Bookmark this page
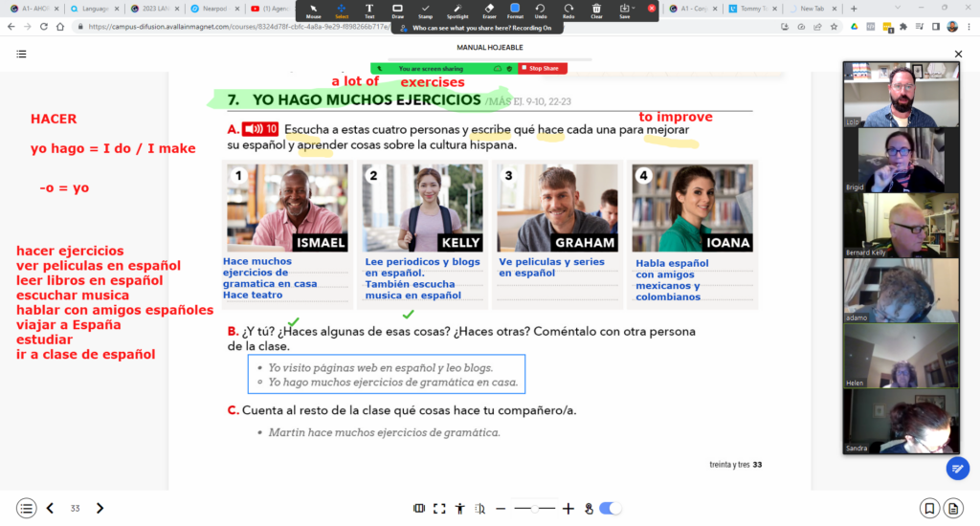This screenshot has width=980, height=526. point(929,509)
